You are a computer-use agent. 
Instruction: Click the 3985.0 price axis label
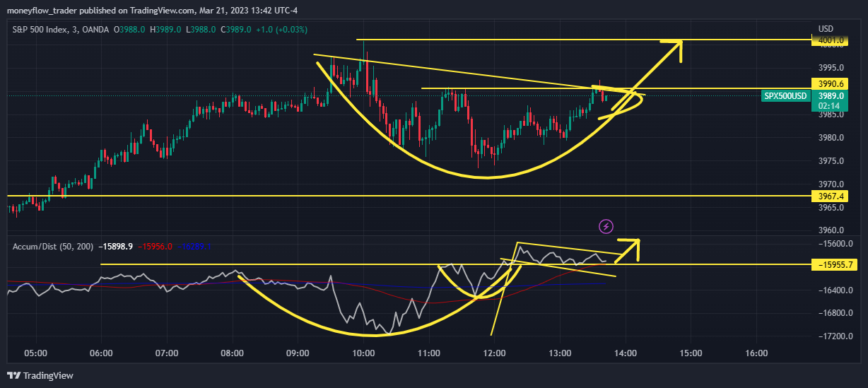point(831,114)
